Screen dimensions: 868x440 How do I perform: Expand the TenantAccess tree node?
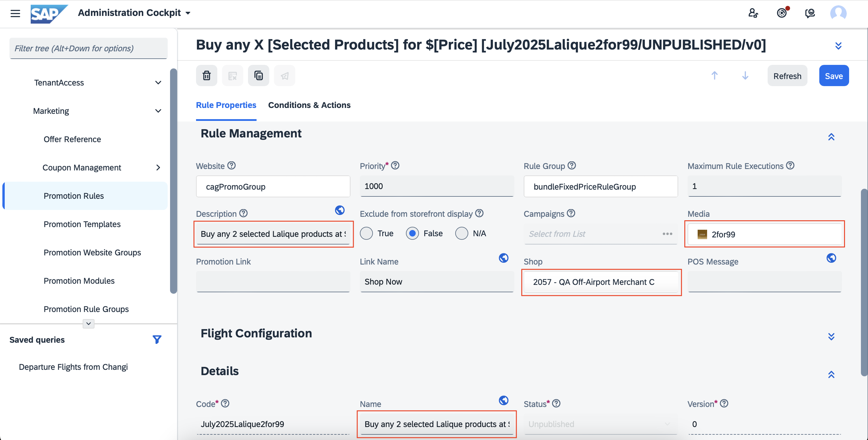pyautogui.click(x=158, y=83)
